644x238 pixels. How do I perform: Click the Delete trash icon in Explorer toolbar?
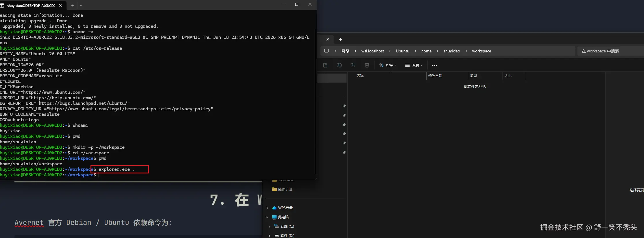[367, 65]
